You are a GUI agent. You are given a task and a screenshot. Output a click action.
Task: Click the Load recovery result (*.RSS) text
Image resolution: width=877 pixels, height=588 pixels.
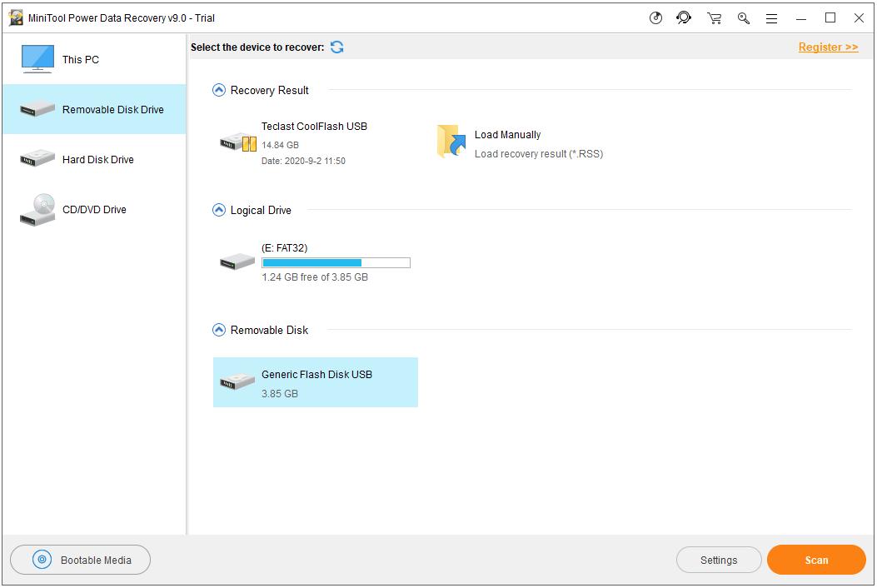click(x=539, y=154)
